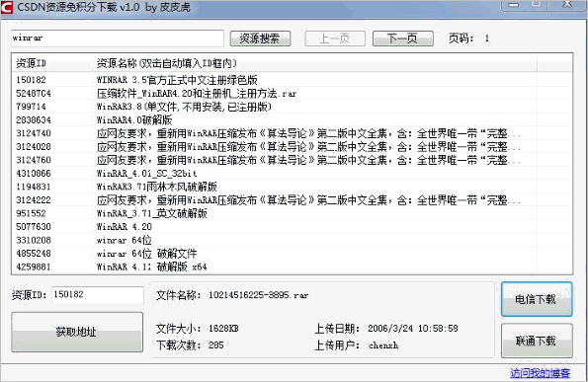Click 压缩软件_WinRAR4.20和注册机 entry name
Screen dimensions: 588x382
tap(197, 93)
